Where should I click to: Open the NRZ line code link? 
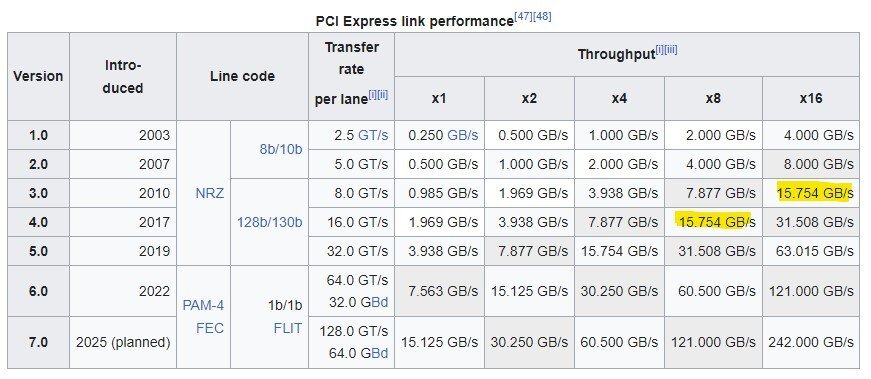coord(210,193)
